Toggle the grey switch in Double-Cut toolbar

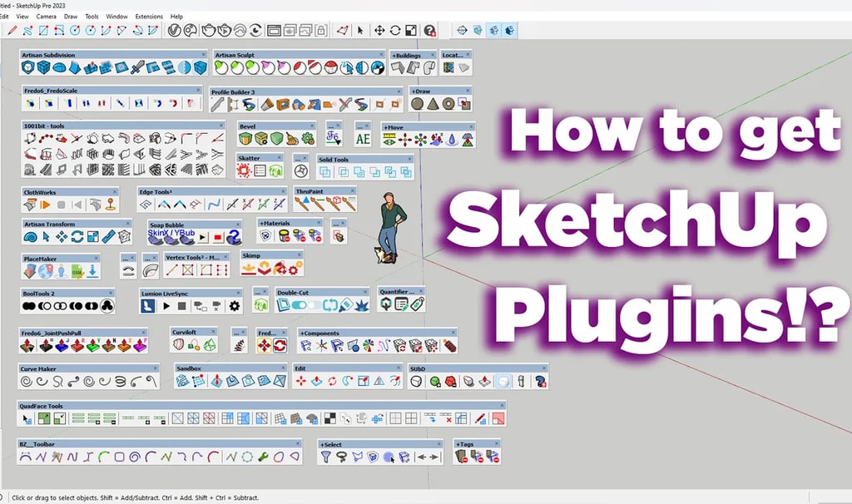[x=314, y=306]
